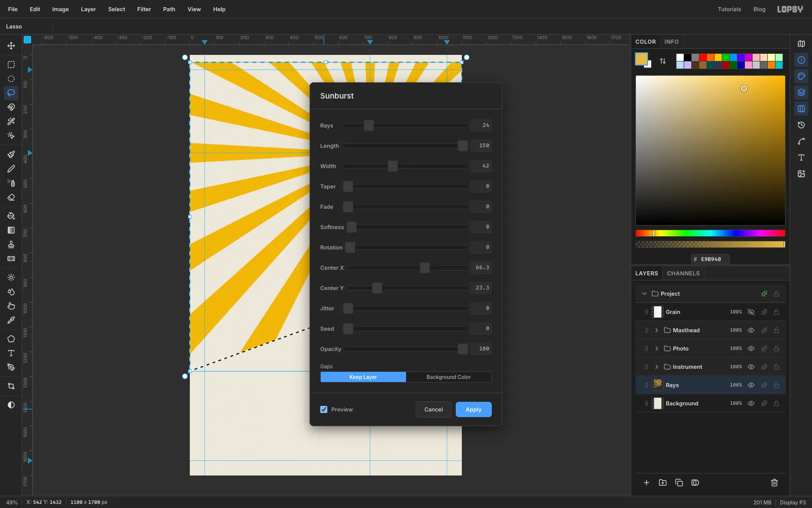This screenshot has width=812, height=508.
Task: Expand the Masthead group
Action: pyautogui.click(x=657, y=330)
